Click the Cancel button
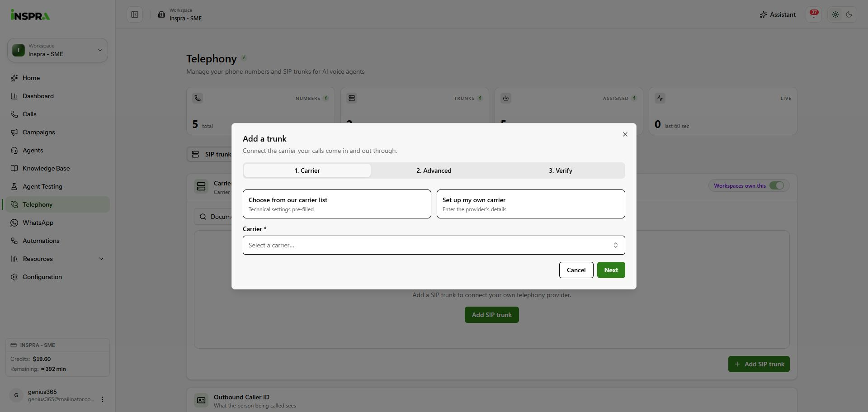Viewport: 868px width, 412px height. [x=576, y=270]
